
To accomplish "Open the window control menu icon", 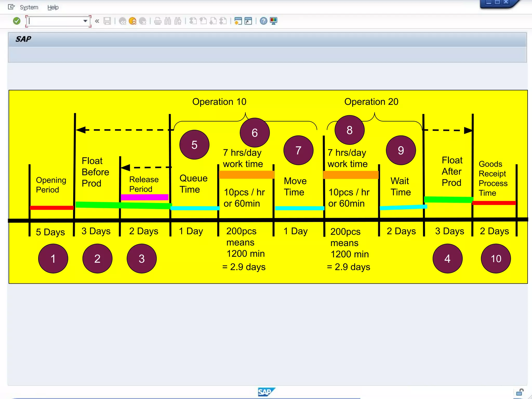I will click(11, 7).
